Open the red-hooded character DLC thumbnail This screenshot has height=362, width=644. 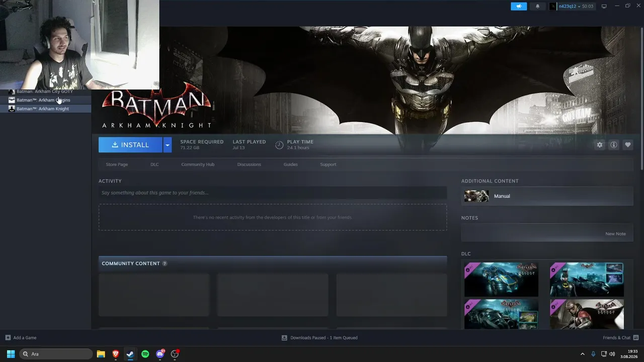click(587, 314)
